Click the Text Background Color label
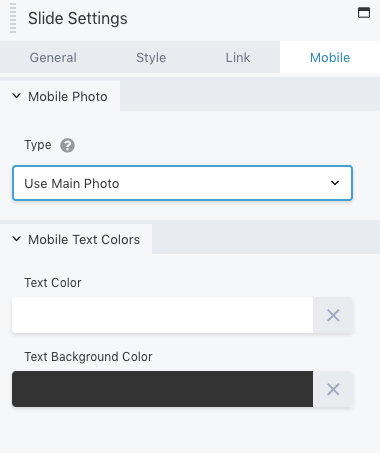 [88, 357]
